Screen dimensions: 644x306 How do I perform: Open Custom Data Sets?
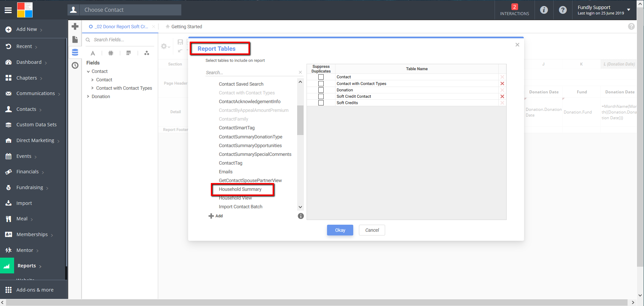coord(36,125)
